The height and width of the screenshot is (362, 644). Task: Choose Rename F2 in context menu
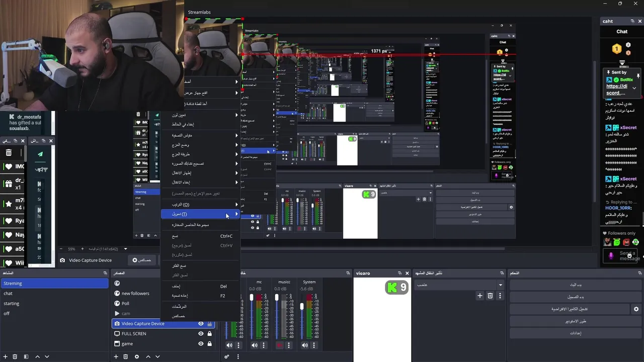coord(200,296)
